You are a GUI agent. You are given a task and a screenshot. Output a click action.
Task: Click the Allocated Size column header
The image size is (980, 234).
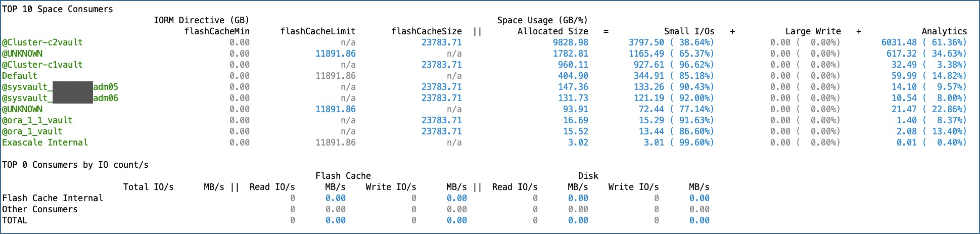[x=552, y=31]
